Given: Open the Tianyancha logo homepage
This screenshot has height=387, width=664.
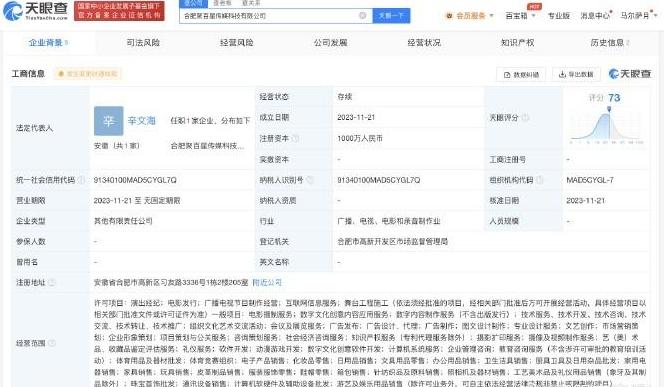Looking at the screenshot, I should pyautogui.click(x=36, y=11).
